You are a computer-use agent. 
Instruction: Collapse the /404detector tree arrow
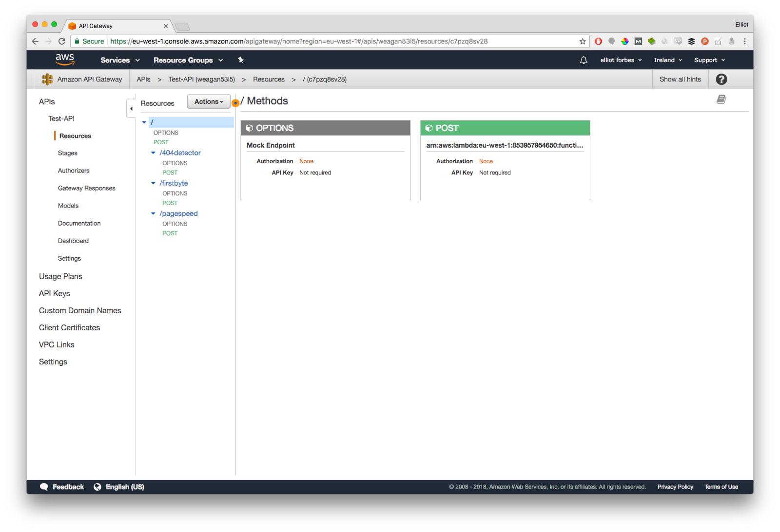(x=153, y=153)
